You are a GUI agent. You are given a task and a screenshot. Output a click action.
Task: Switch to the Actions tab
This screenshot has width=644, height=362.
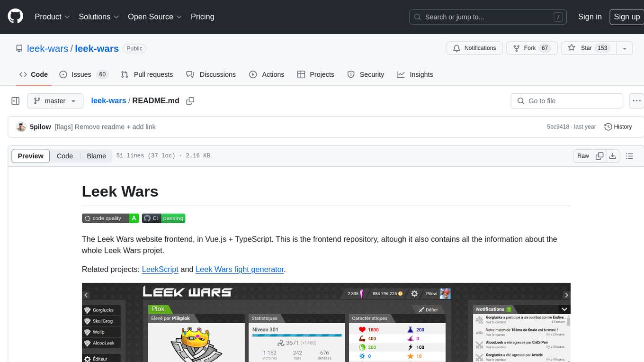tap(267, 74)
